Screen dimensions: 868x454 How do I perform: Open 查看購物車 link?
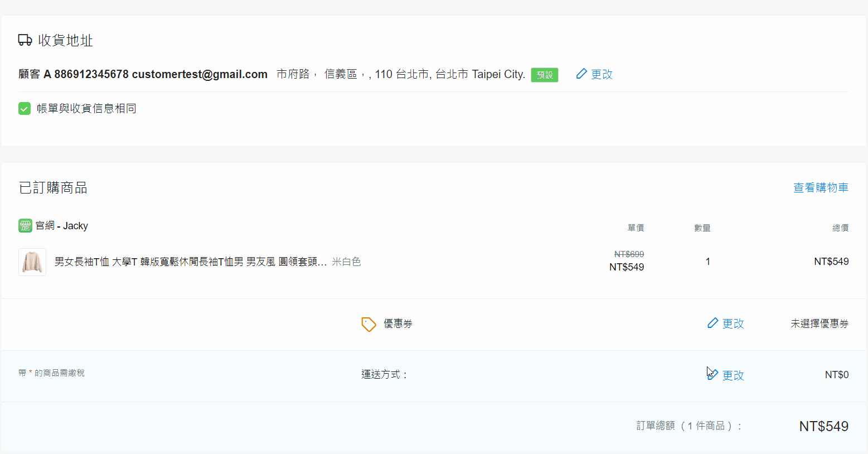click(821, 188)
